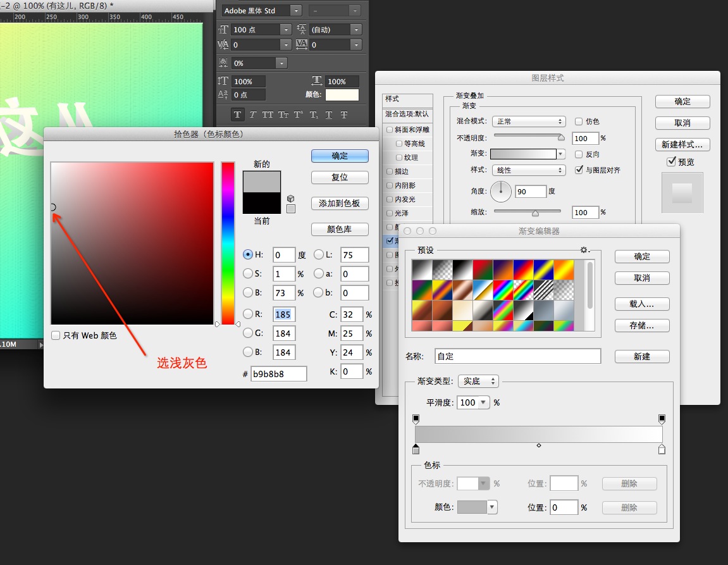728x565 pixels.
Task: Select Texture (纹理) style item
Action: tap(411, 158)
